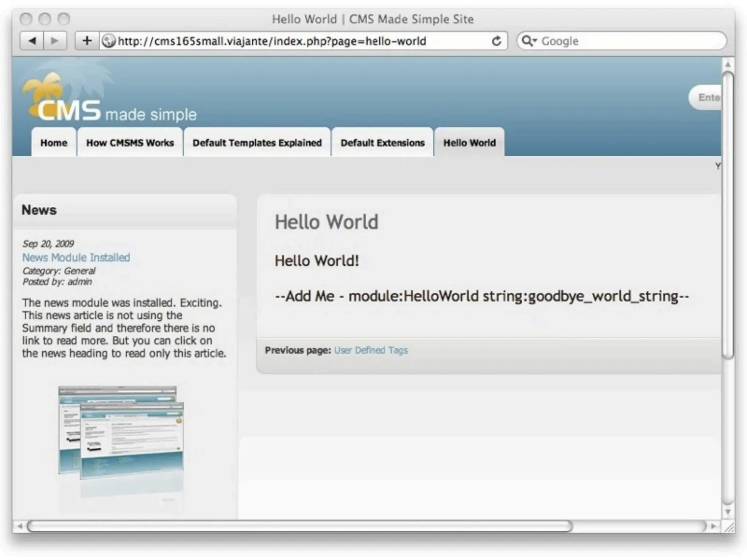The width and height of the screenshot is (747, 560).
Task: Open the How CMSMS Works tab
Action: point(130,142)
